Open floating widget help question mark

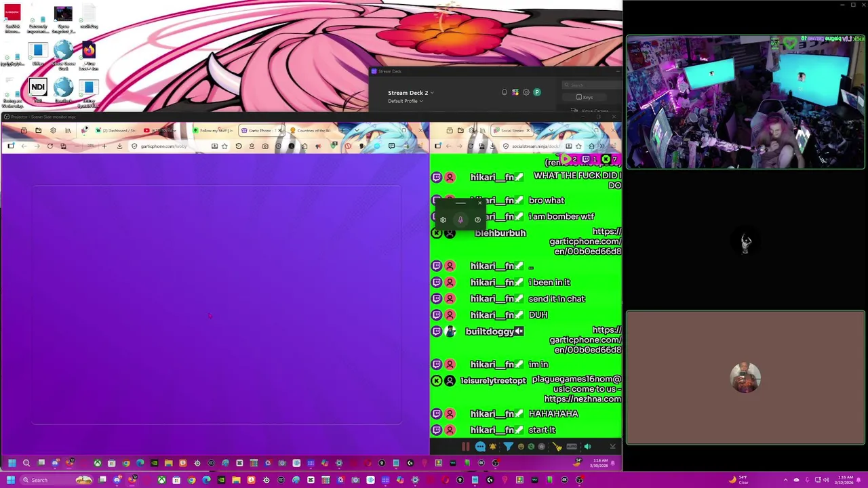coord(477,220)
